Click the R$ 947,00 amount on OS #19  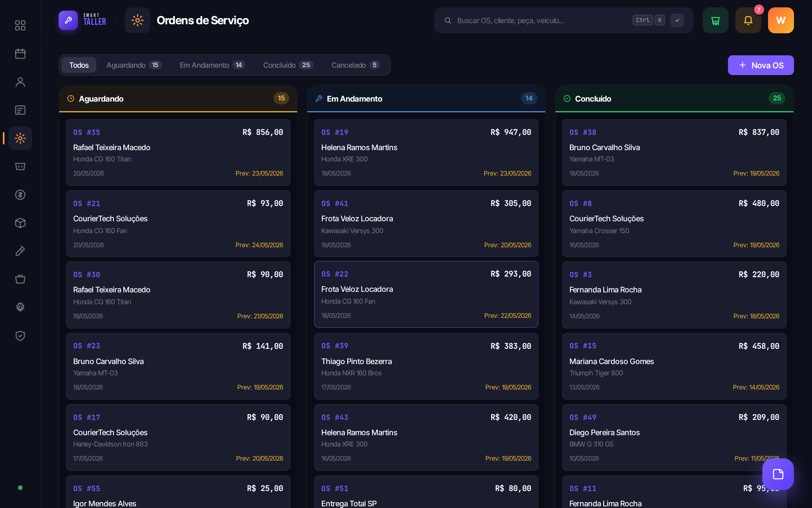click(x=511, y=132)
